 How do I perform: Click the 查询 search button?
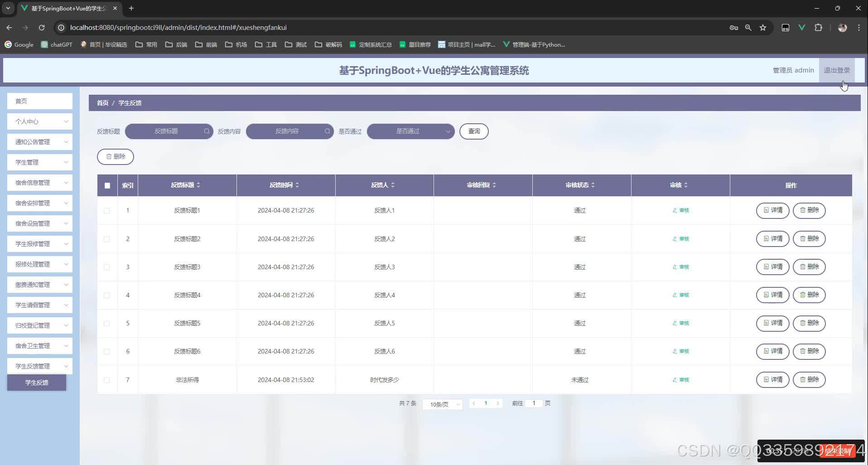pos(474,131)
